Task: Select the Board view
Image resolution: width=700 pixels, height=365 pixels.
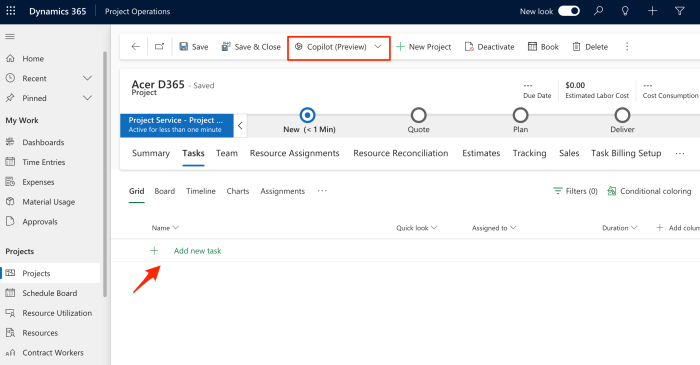Action: point(165,191)
